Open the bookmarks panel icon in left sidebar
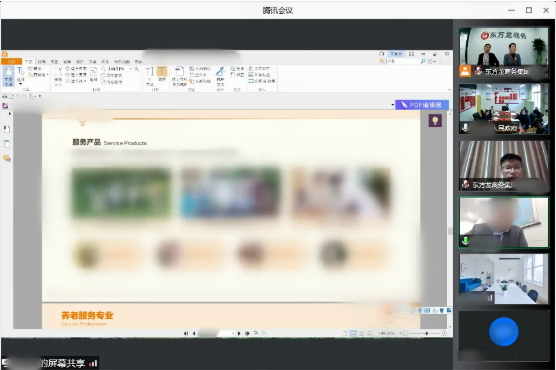The height and width of the screenshot is (370, 556). (x=7, y=129)
